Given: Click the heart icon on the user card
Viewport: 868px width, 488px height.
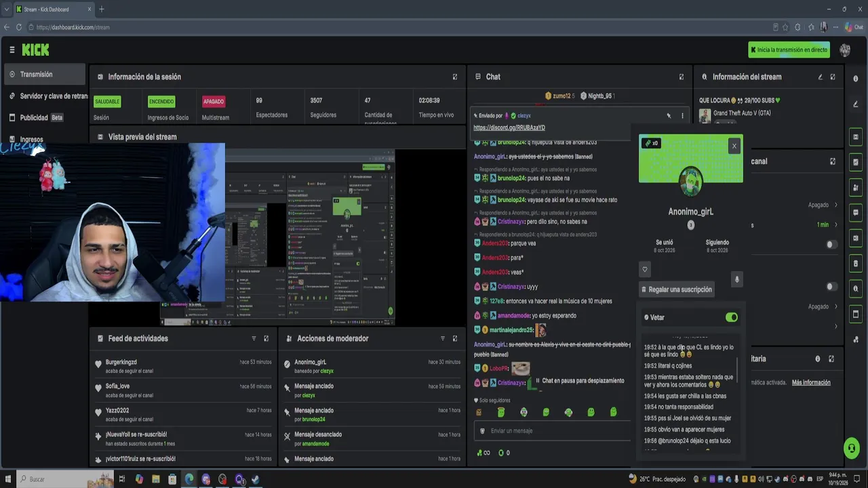Looking at the screenshot, I should [645, 269].
